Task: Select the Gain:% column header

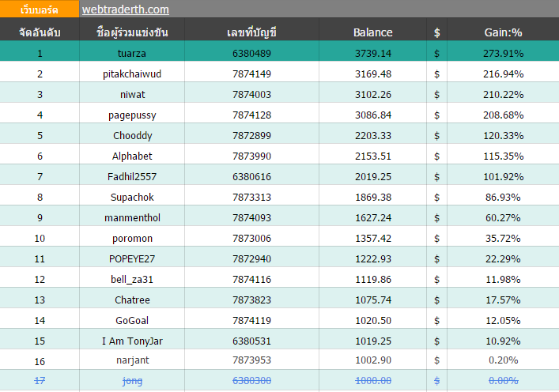Action: pos(503,32)
